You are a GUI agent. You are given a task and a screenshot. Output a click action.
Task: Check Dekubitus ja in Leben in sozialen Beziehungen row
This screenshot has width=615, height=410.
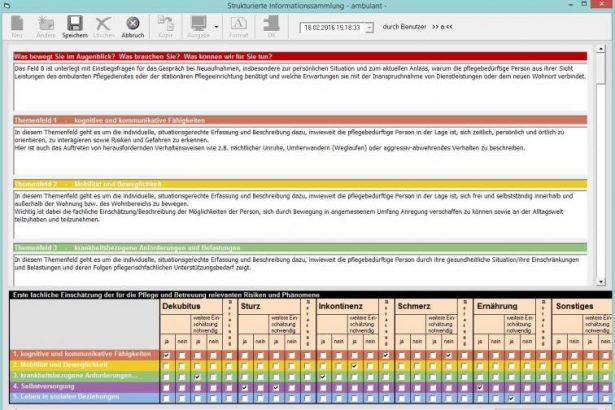[166, 398]
